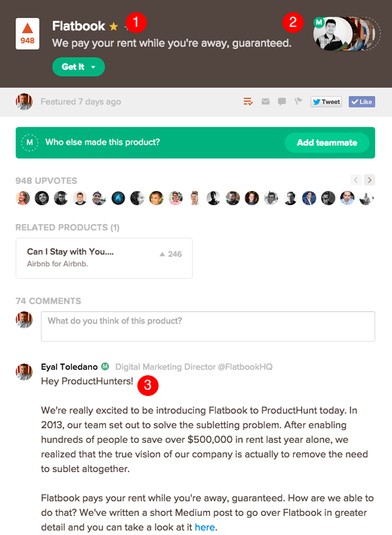
Task: Open the Get It dropdown
Action: [78, 67]
